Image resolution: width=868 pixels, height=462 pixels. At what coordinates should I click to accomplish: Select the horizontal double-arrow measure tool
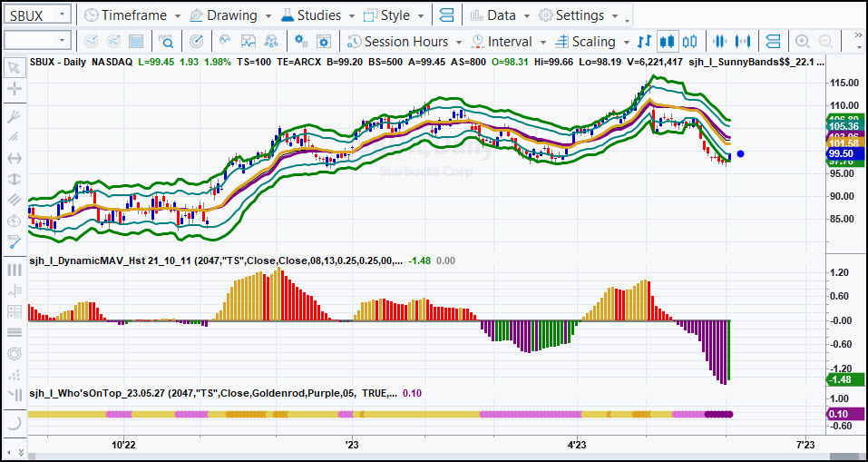(15, 159)
